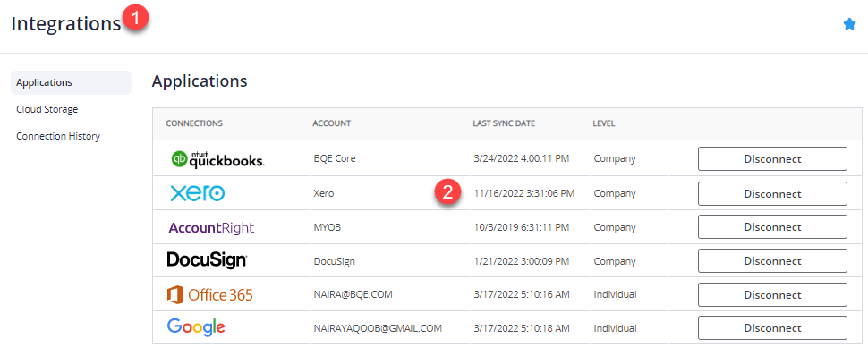This screenshot has height=356, width=868.
Task: Click the Company level in QuickBooks row
Action: 615,159
